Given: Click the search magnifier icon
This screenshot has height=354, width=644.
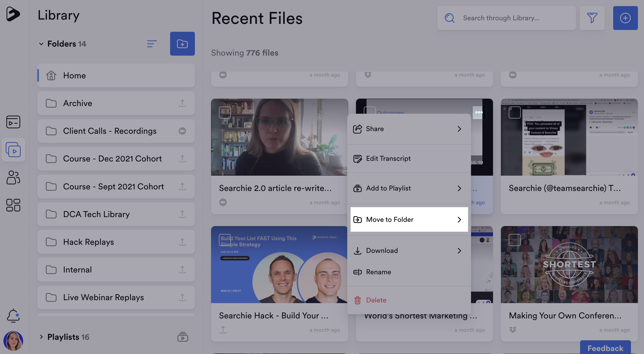Looking at the screenshot, I should [450, 18].
